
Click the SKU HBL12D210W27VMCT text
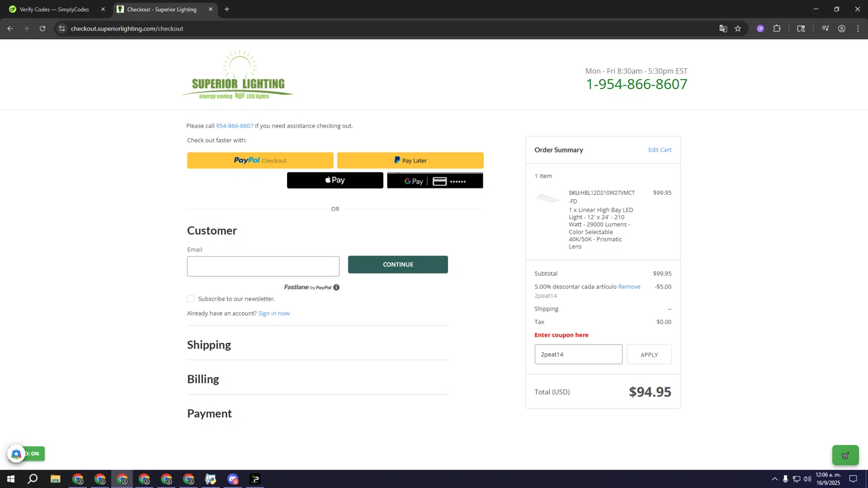point(602,197)
